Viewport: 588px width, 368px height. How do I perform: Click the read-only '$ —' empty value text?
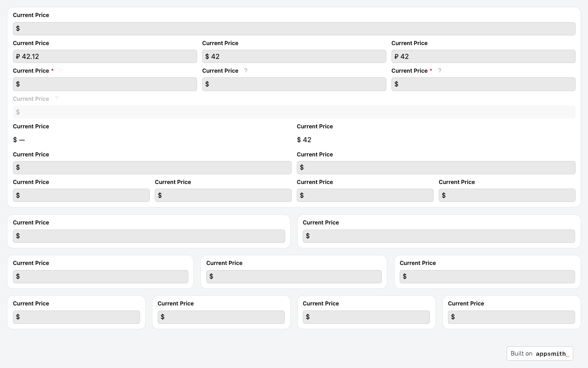tap(19, 140)
